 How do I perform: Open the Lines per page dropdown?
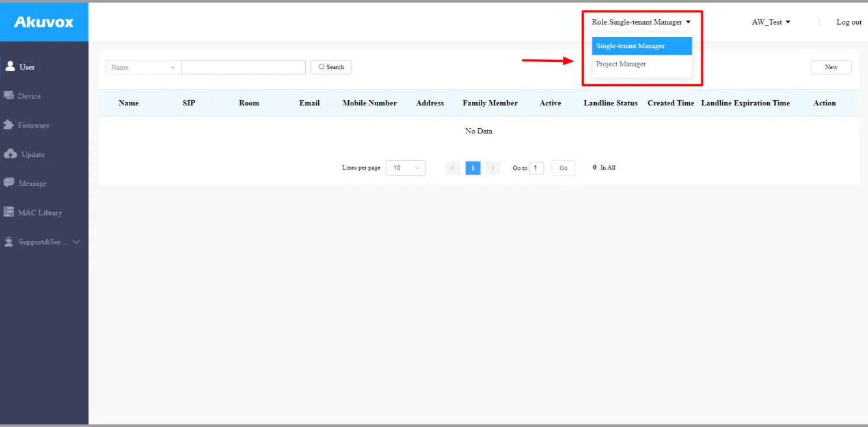405,167
